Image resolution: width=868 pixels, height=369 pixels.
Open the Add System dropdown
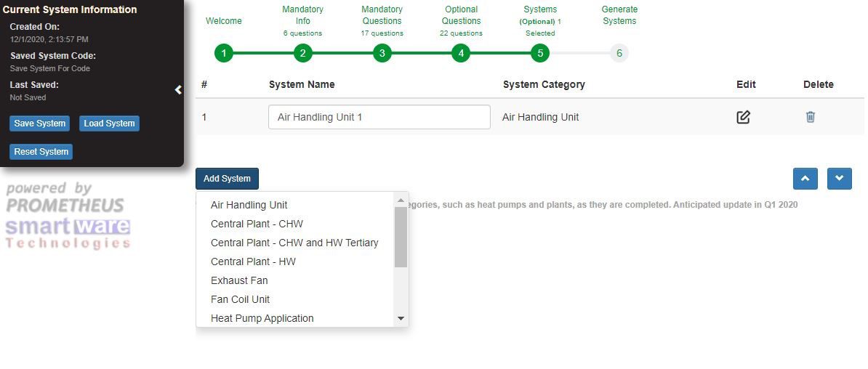(227, 179)
